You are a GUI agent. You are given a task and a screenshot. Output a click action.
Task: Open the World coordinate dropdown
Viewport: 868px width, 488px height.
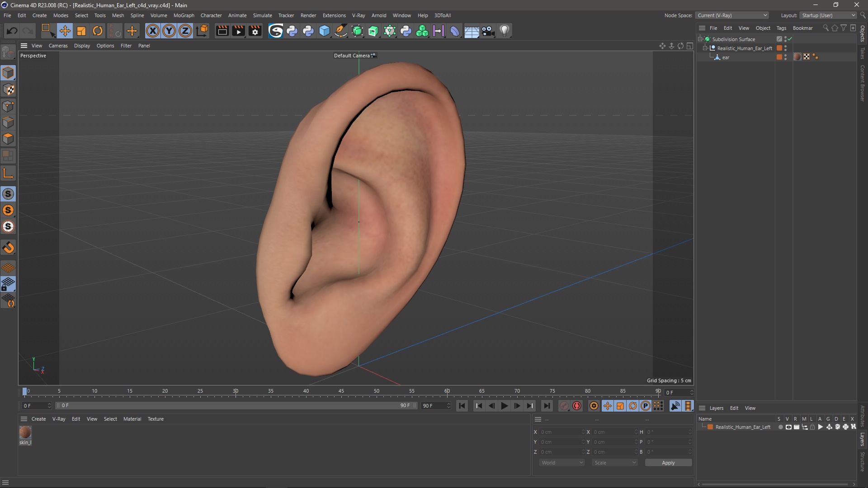[x=562, y=463]
